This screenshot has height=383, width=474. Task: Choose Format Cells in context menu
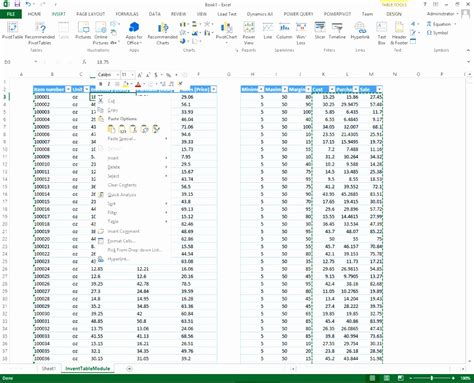[x=133, y=241]
